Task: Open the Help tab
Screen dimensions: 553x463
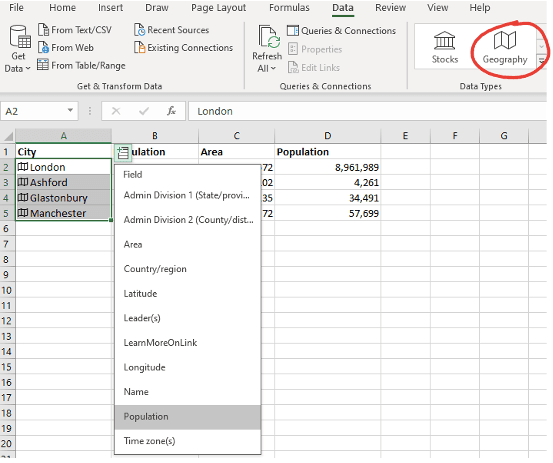Action: 480,8
